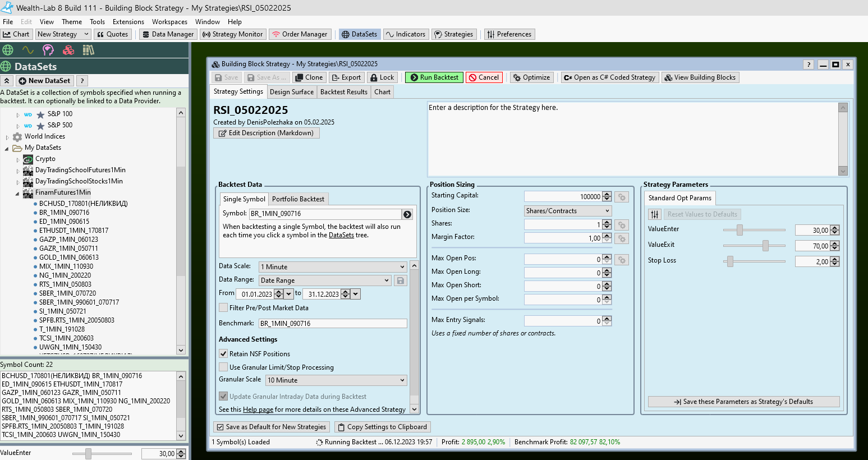Screen dimensions: 868x460
Task: Click the DataSets panel help question button
Action: [82, 81]
